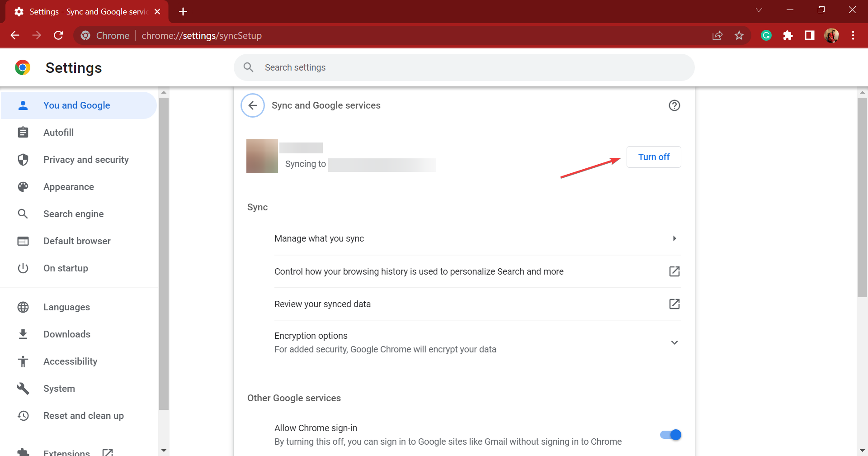Open the profile avatar in toolbar
This screenshot has height=456, width=868.
point(831,35)
